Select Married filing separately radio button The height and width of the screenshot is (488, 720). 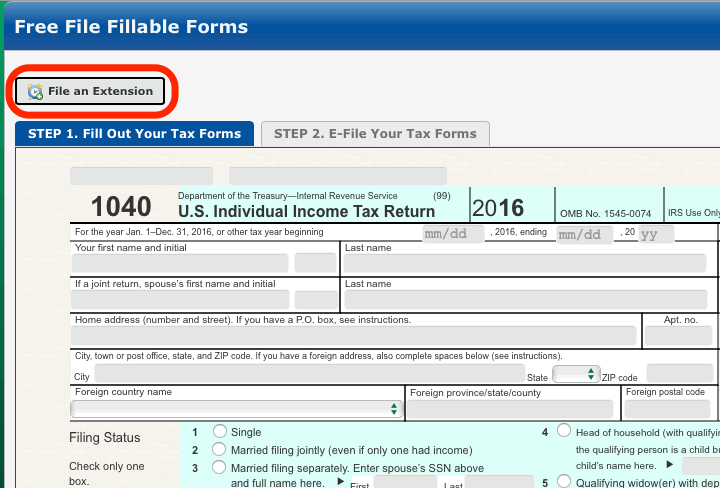219,467
